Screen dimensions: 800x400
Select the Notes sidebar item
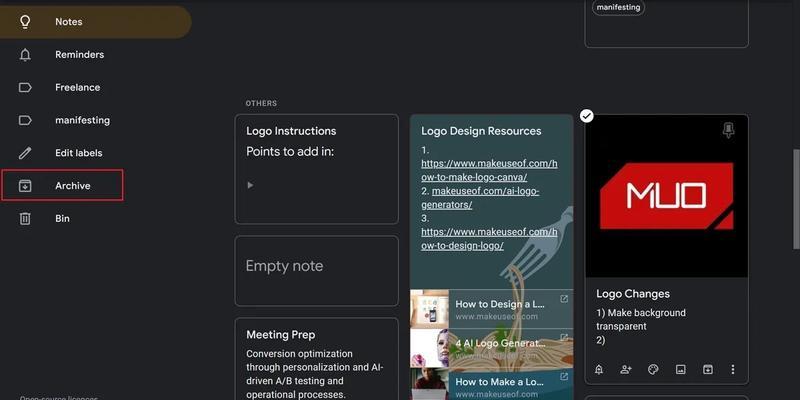point(68,22)
